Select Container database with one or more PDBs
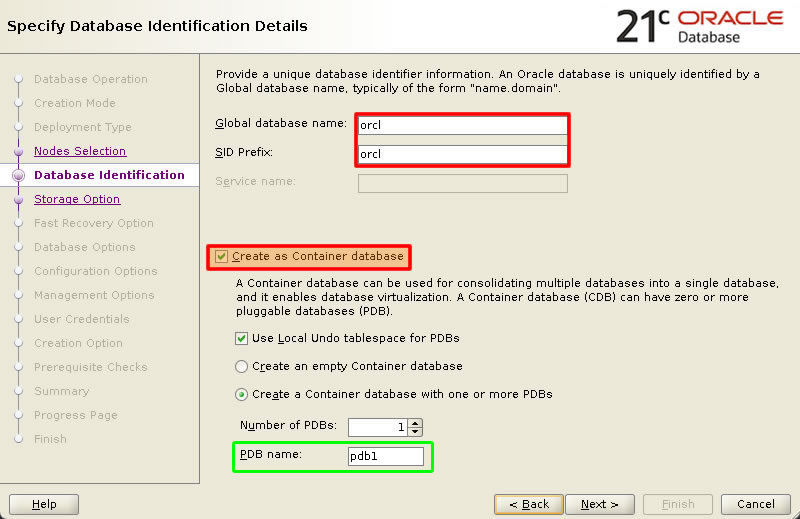800x519 pixels. [x=241, y=394]
